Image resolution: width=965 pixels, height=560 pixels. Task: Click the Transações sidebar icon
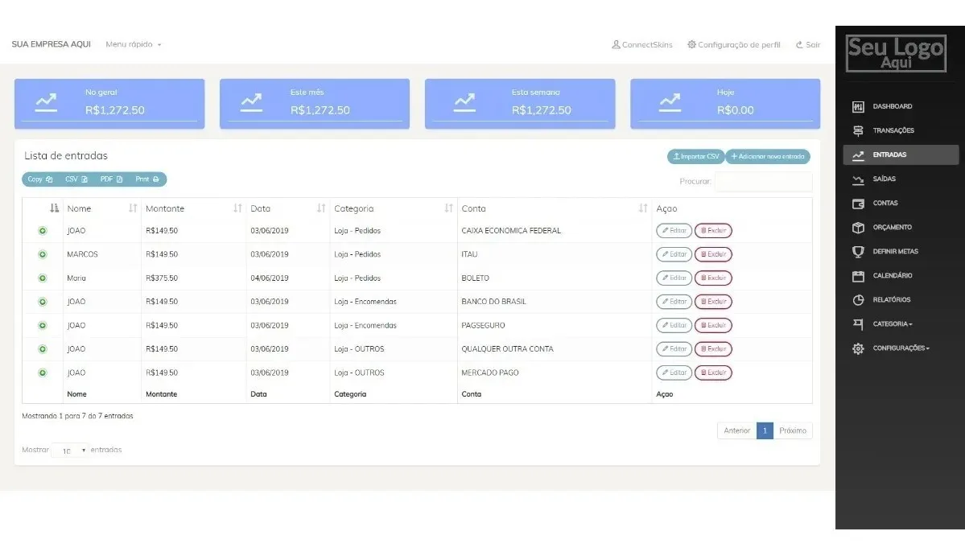pos(858,130)
